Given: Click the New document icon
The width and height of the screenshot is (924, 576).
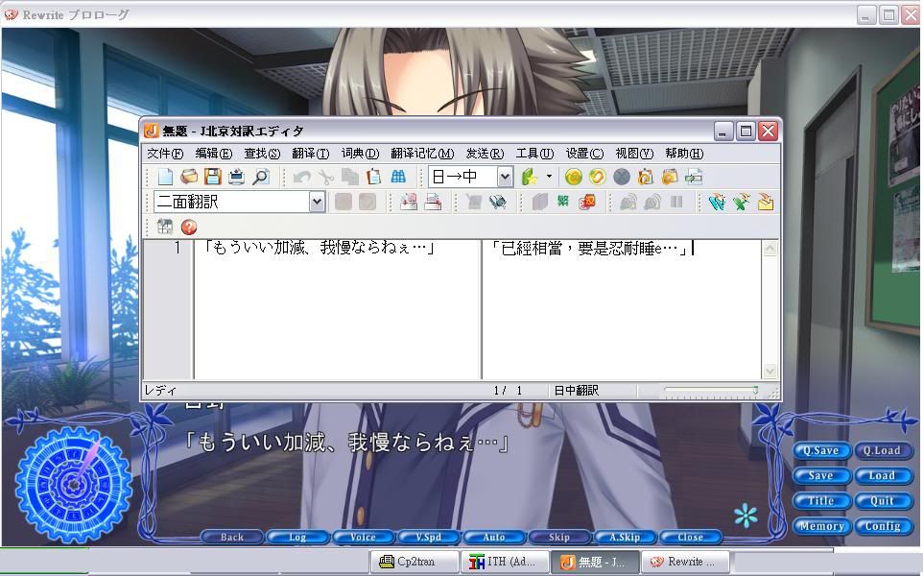Looking at the screenshot, I should point(165,177).
